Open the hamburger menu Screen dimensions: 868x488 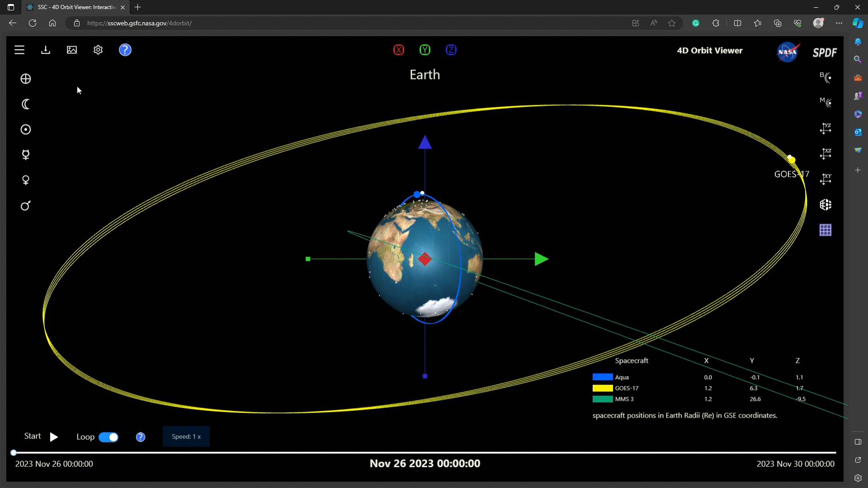19,50
